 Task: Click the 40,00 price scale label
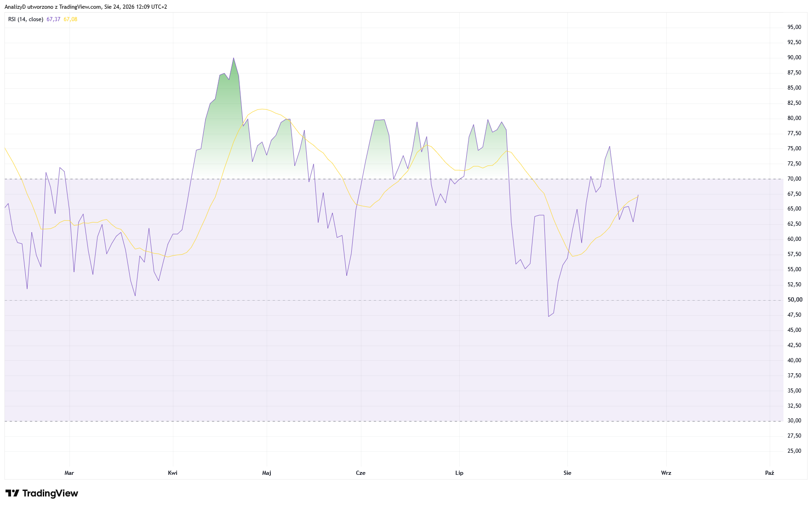[794, 360]
